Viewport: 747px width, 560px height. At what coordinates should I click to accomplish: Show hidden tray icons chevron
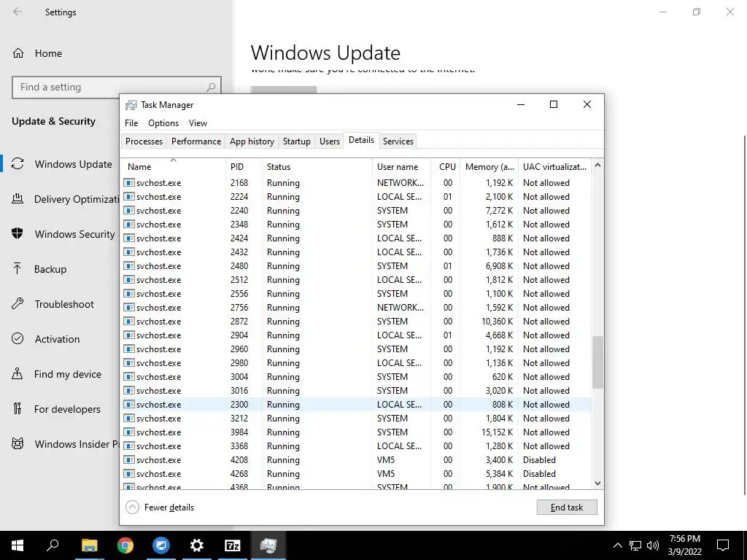point(617,545)
